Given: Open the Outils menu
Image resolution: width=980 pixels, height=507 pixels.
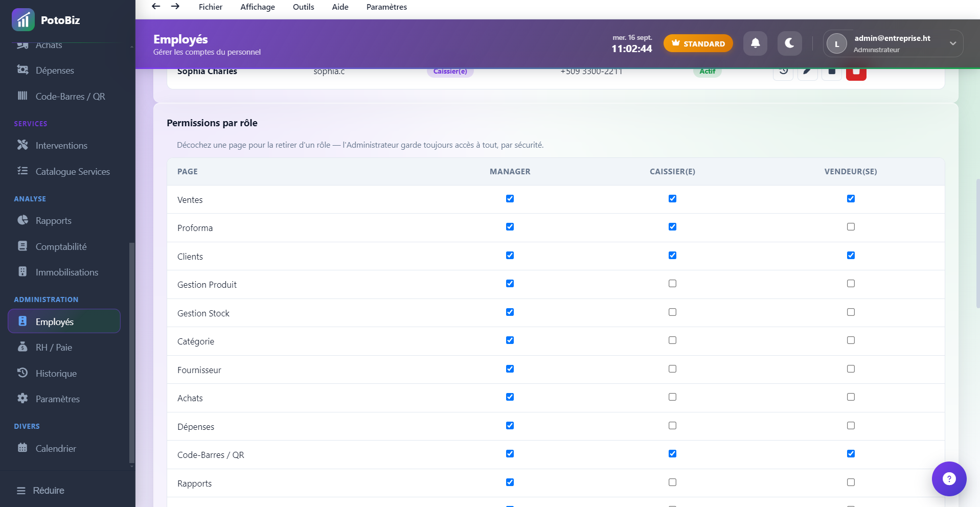Looking at the screenshot, I should tap(304, 7).
